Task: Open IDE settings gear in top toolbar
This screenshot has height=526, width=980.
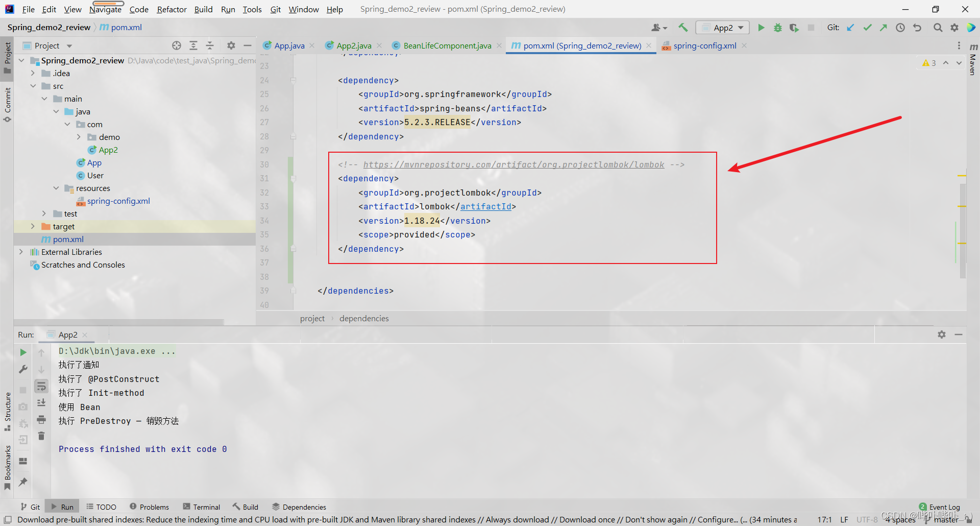Action: click(x=954, y=28)
